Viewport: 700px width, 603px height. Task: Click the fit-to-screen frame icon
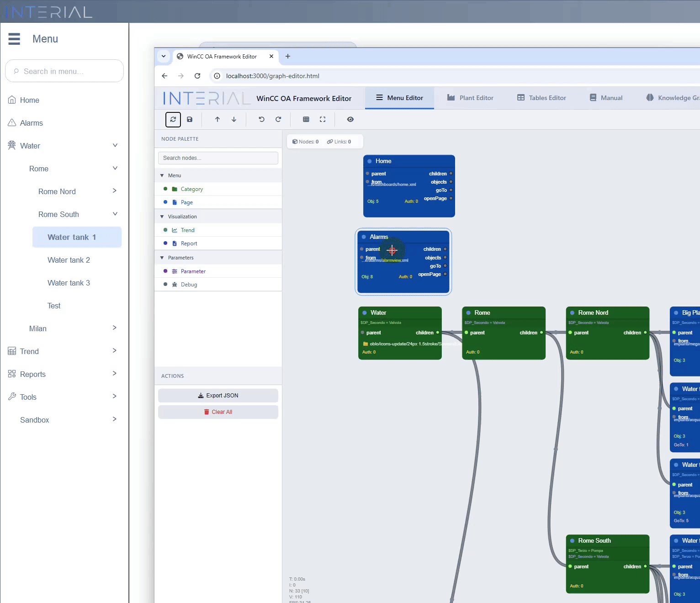[x=323, y=119]
